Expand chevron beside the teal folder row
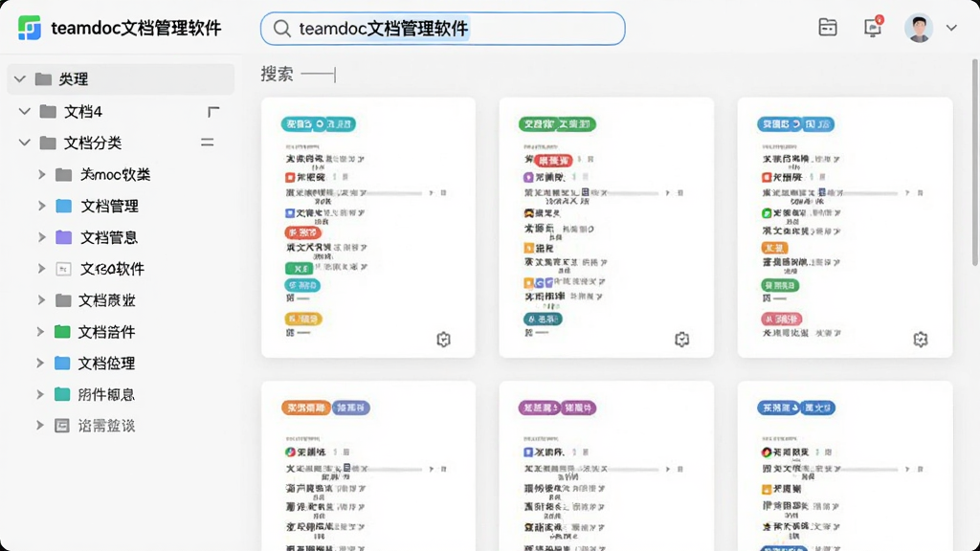980x551 pixels. (40, 394)
